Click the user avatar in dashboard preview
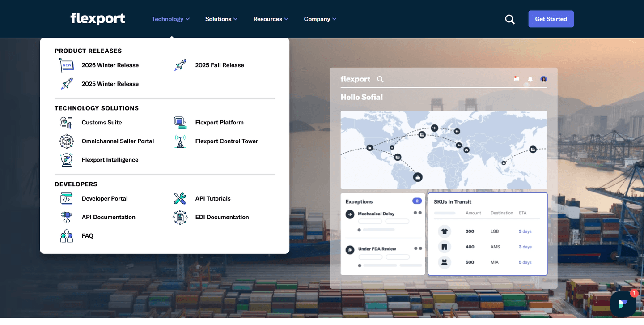The width and height of the screenshot is (644, 325). click(544, 79)
